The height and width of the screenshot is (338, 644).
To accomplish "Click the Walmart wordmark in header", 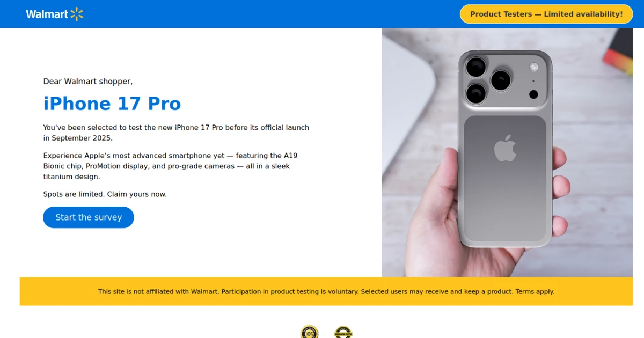I will [x=47, y=14].
